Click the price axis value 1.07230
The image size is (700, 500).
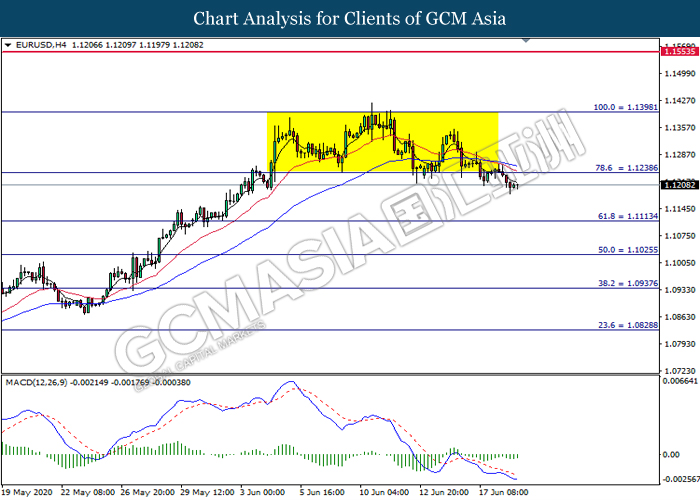click(x=680, y=371)
